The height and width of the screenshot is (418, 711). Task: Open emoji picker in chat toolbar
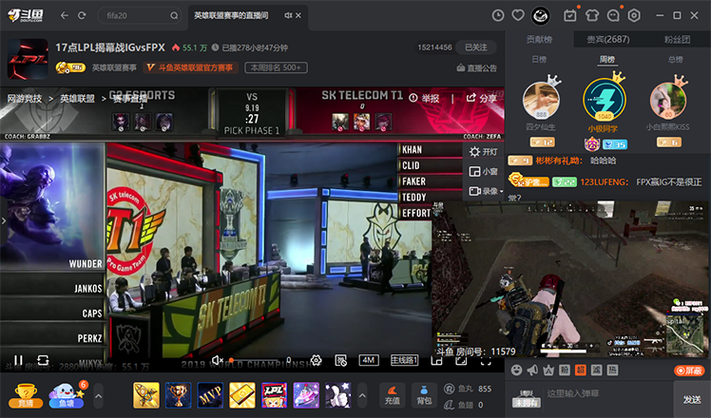(516, 370)
